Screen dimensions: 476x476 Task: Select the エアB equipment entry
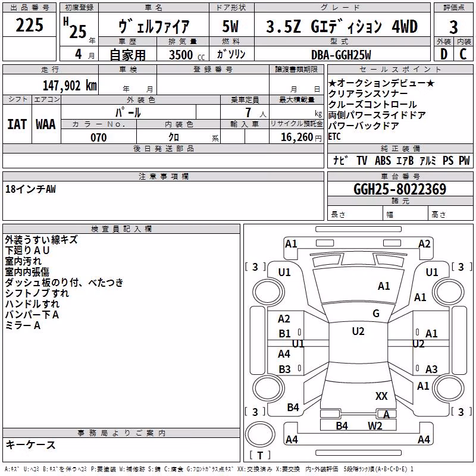point(405,160)
